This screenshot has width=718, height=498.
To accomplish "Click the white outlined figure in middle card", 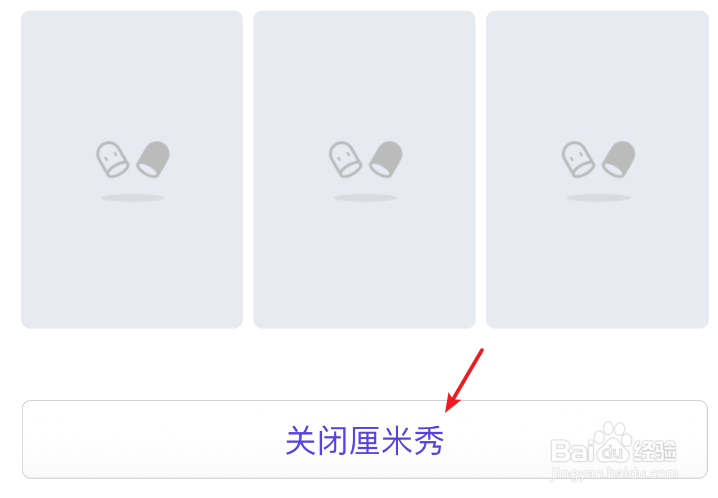I will [x=345, y=159].
